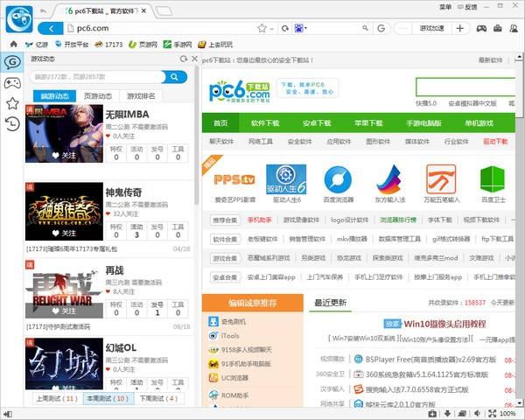This screenshot has width=525, height=420.
Task: Go back with the blue back arrow
Action: [51, 29]
